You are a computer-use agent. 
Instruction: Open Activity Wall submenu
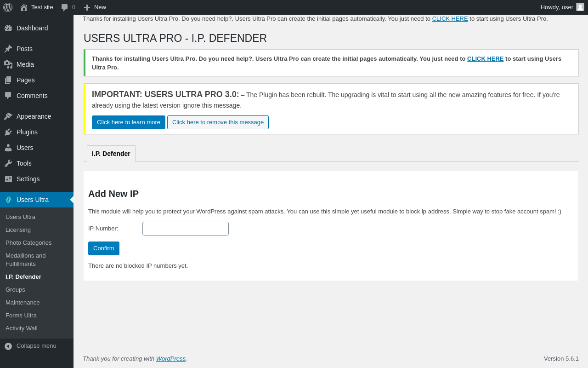click(x=37, y=328)
